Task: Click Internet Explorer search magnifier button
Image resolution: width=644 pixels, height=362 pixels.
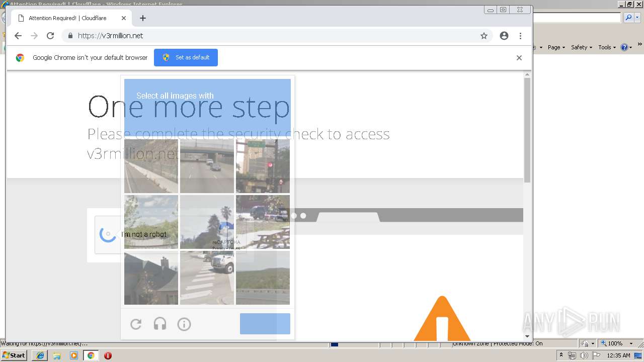Action: (x=628, y=18)
